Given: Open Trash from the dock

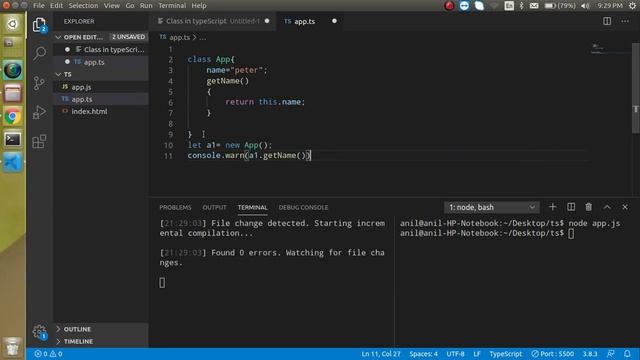Looking at the screenshot, I should pos(12,348).
